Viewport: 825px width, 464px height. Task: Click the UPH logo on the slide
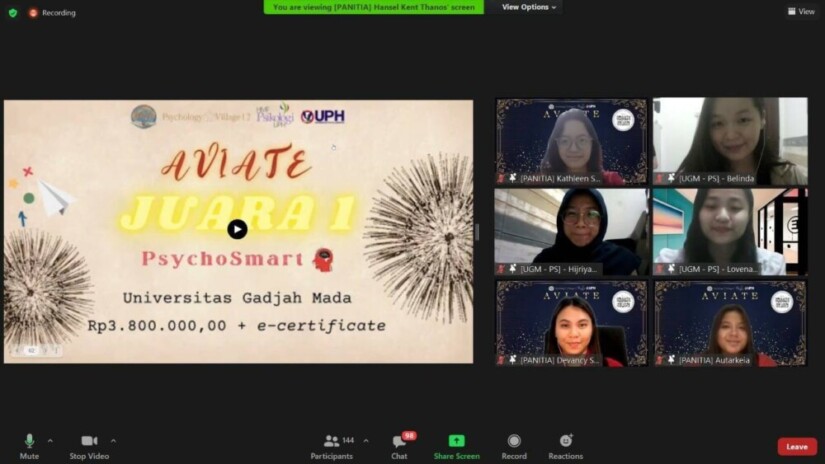click(323, 116)
